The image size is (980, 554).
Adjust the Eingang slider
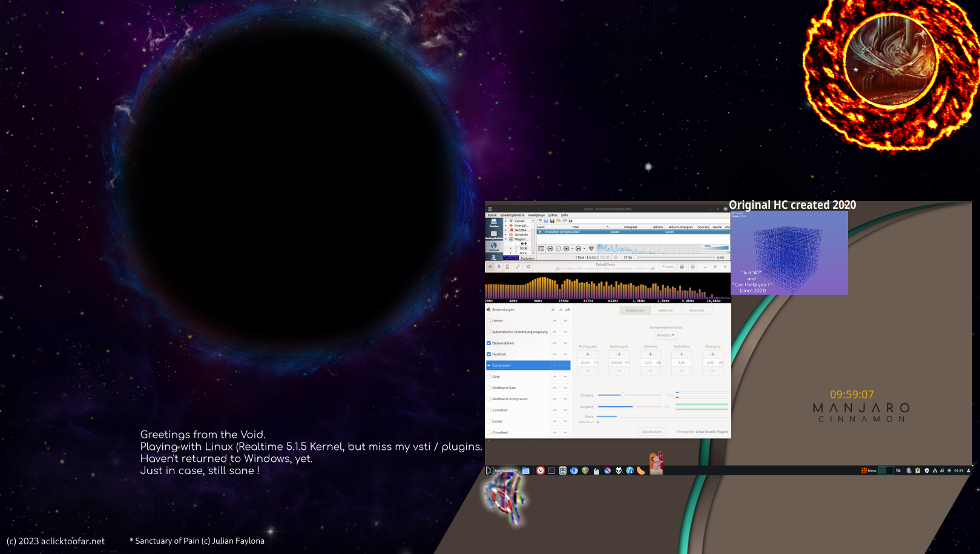coord(630,395)
